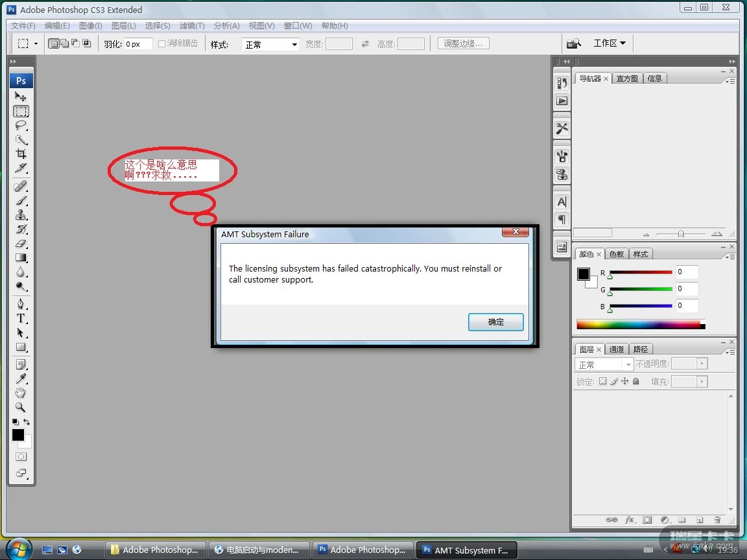Open the 图像(I) menu
This screenshot has height=560, width=747.
91,26
